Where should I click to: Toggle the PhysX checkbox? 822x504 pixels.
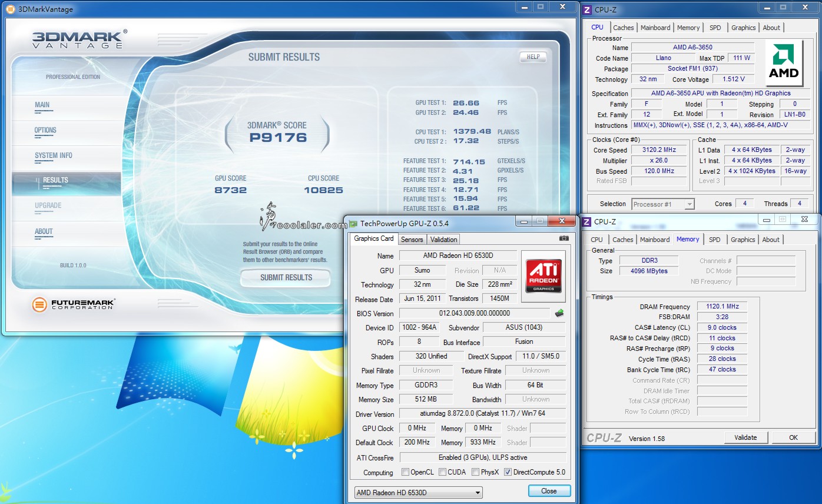pyautogui.click(x=475, y=472)
